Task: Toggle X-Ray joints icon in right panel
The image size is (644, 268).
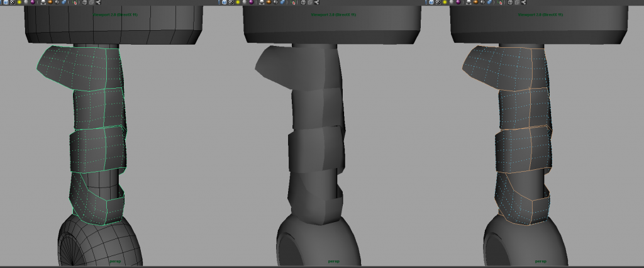Action: pyautogui.click(x=524, y=2)
